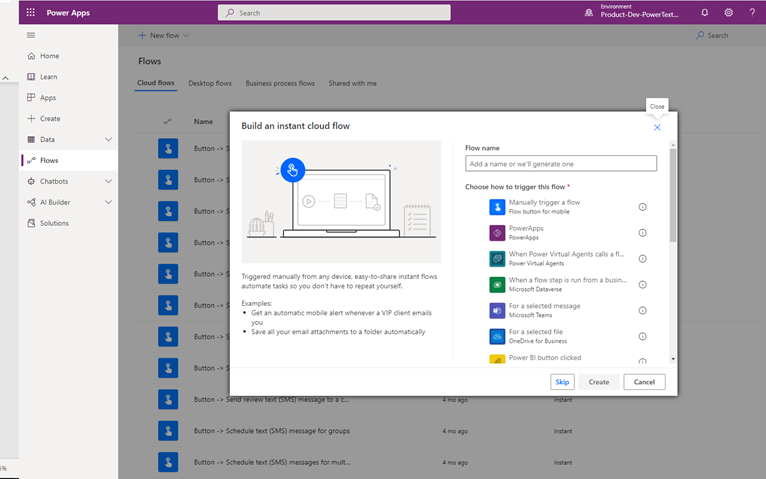
Task: Switch to Shared with me tab
Action: point(352,83)
